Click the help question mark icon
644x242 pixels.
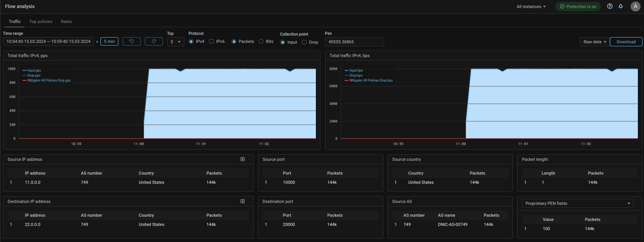[610, 7]
